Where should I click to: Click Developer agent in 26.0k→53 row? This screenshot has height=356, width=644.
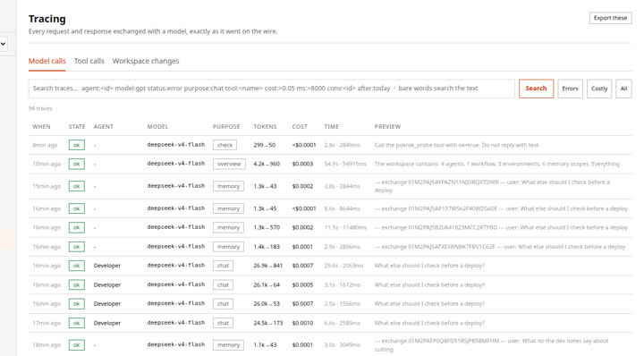pyautogui.click(x=107, y=304)
